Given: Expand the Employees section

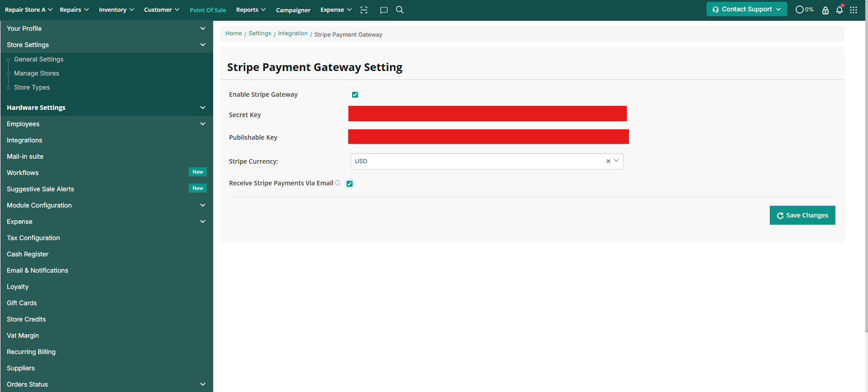Looking at the screenshot, I should [x=106, y=124].
